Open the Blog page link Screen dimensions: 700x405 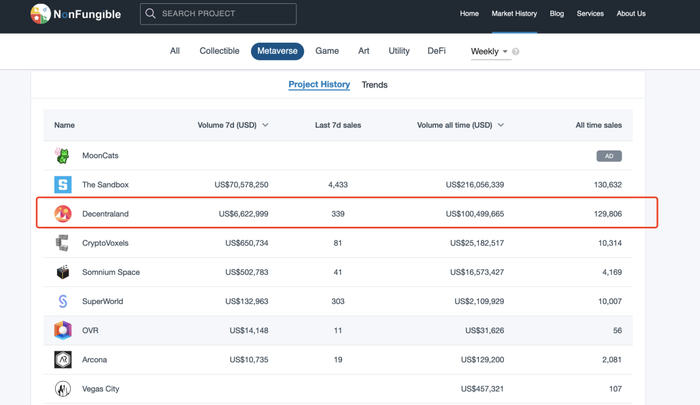coord(556,14)
